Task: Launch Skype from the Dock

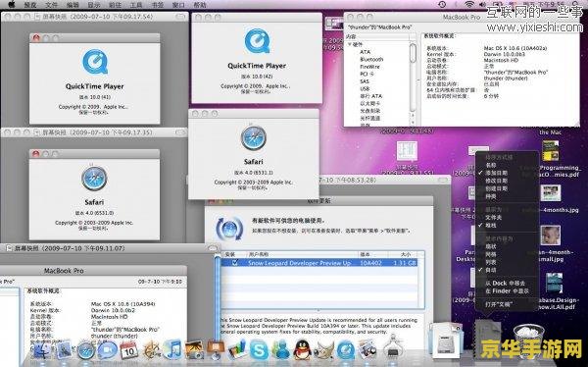Action: pos(259,349)
